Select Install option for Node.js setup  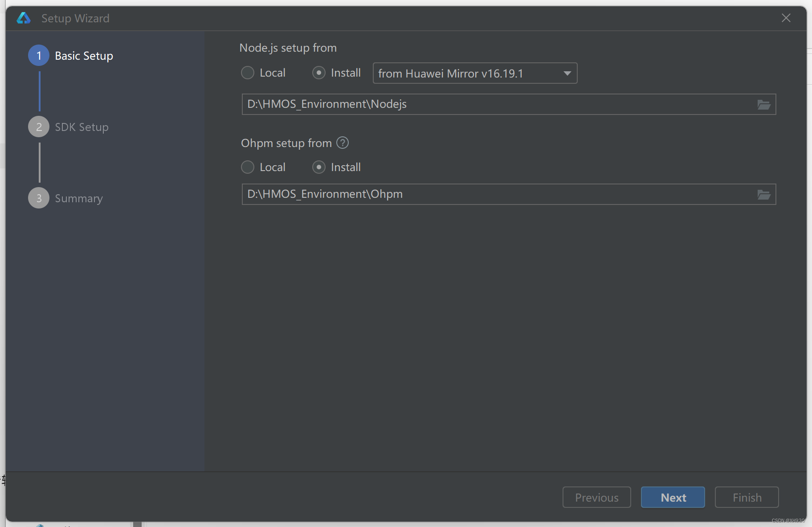337,73
